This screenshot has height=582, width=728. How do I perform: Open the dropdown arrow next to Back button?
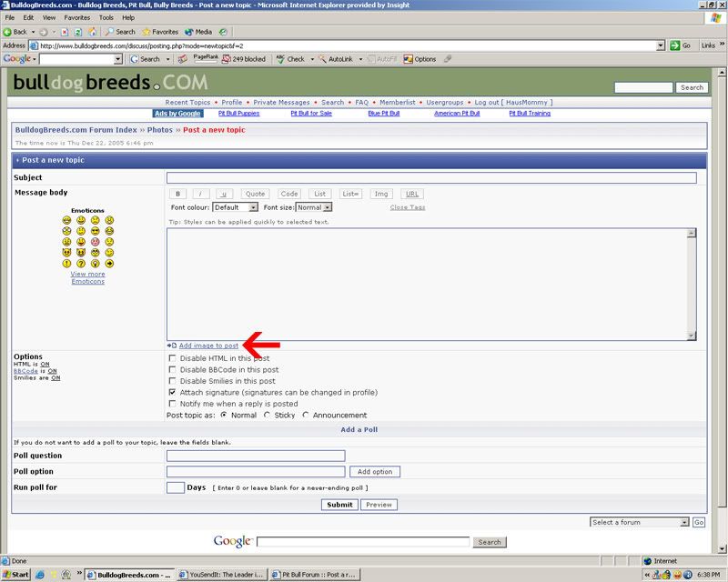tap(33, 32)
